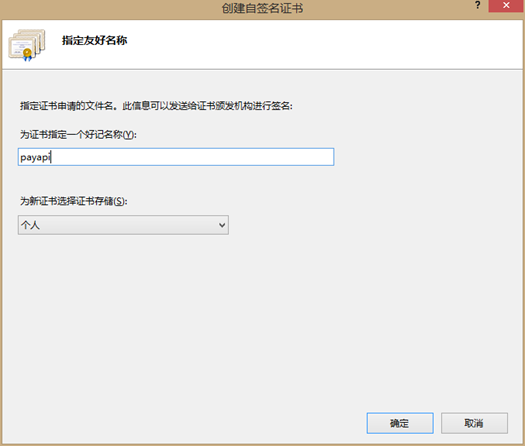Click the label 为新证书选择证书存储(S):
525x446 pixels.
(x=74, y=201)
